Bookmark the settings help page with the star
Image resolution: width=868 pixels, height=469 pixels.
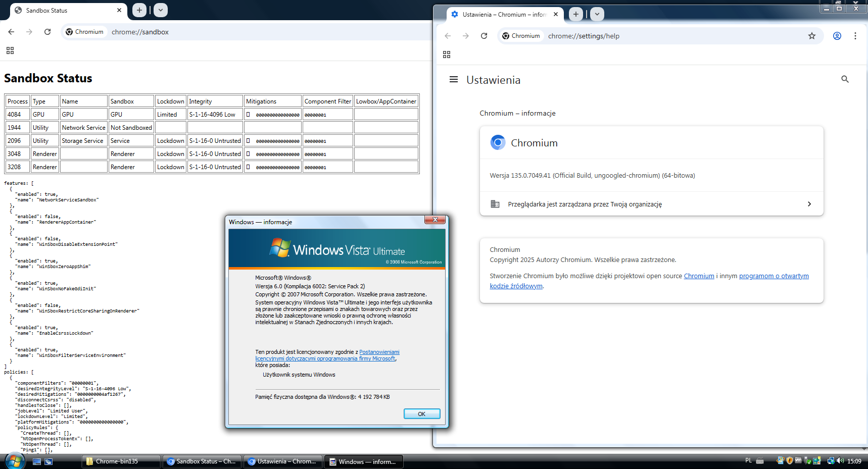point(812,36)
